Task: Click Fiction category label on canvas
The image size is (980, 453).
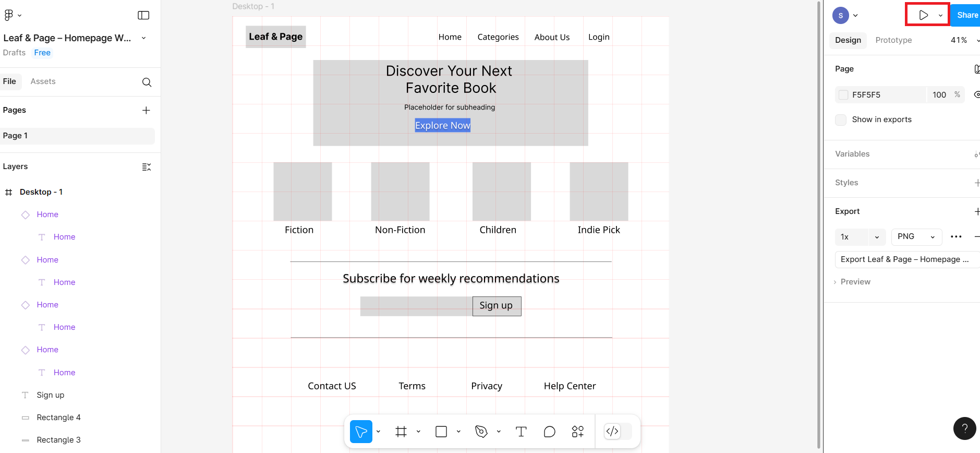Action: 299,230
